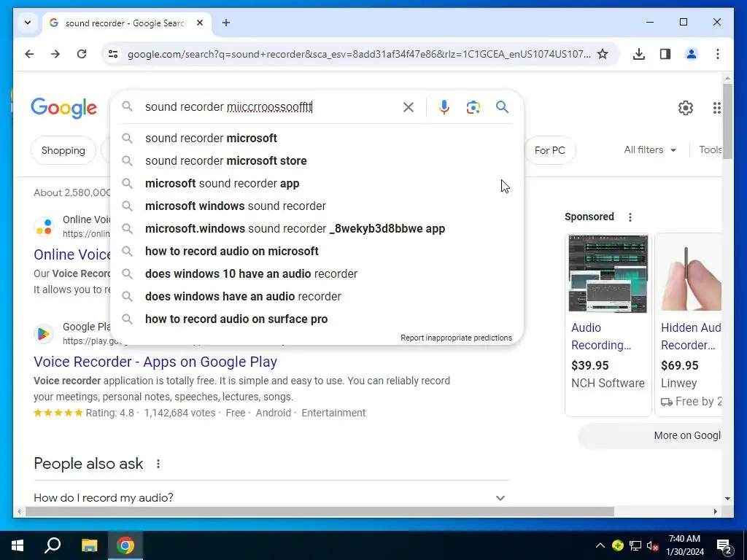The image size is (747, 560).
Task: Choose 'does windows 10 have an audio recorder'
Action: pos(317,274)
